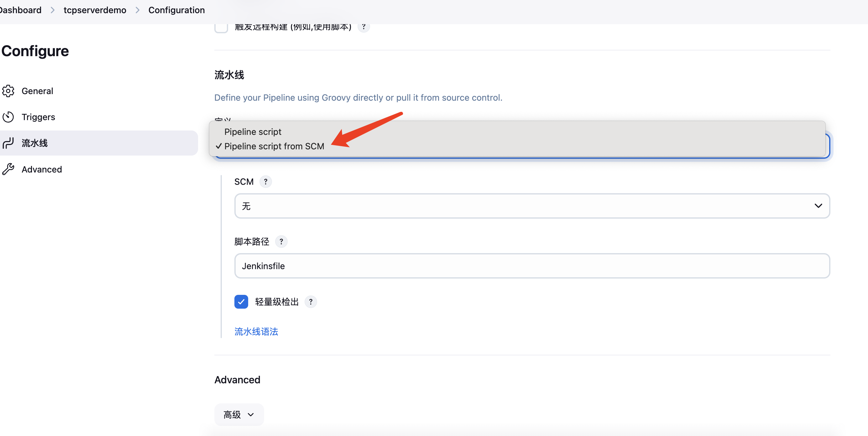868x436 pixels.
Task: Click the 流水线 pipeline icon in sidebar
Action: click(8, 143)
